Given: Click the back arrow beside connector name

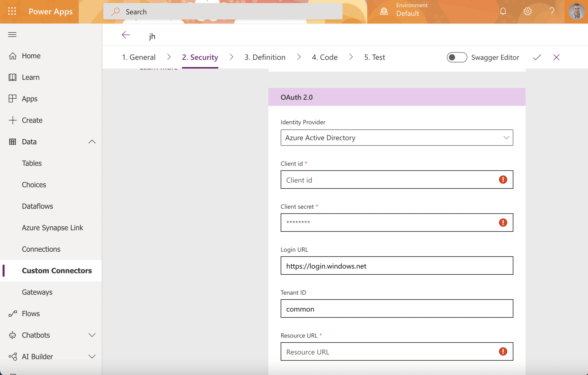Looking at the screenshot, I should pyautogui.click(x=126, y=35).
